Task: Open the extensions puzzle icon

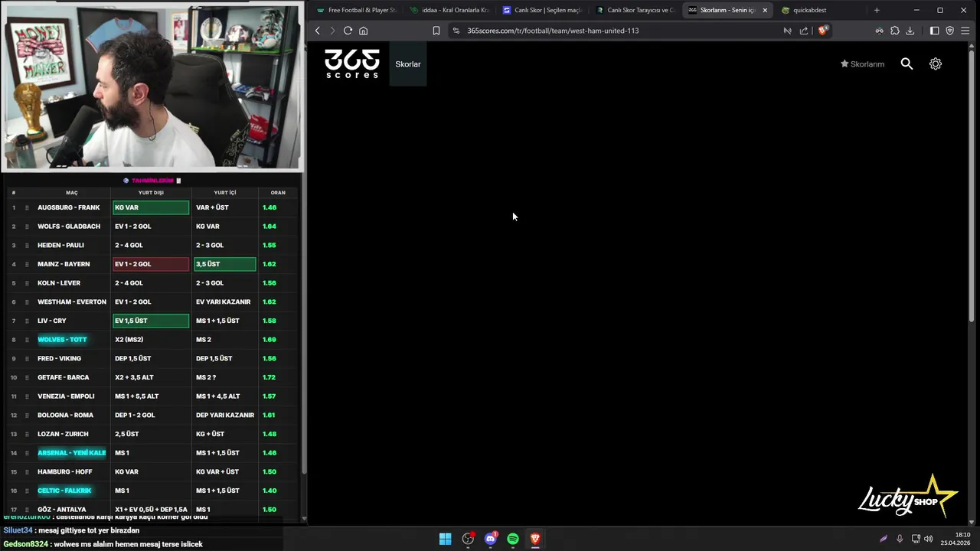Action: (895, 31)
